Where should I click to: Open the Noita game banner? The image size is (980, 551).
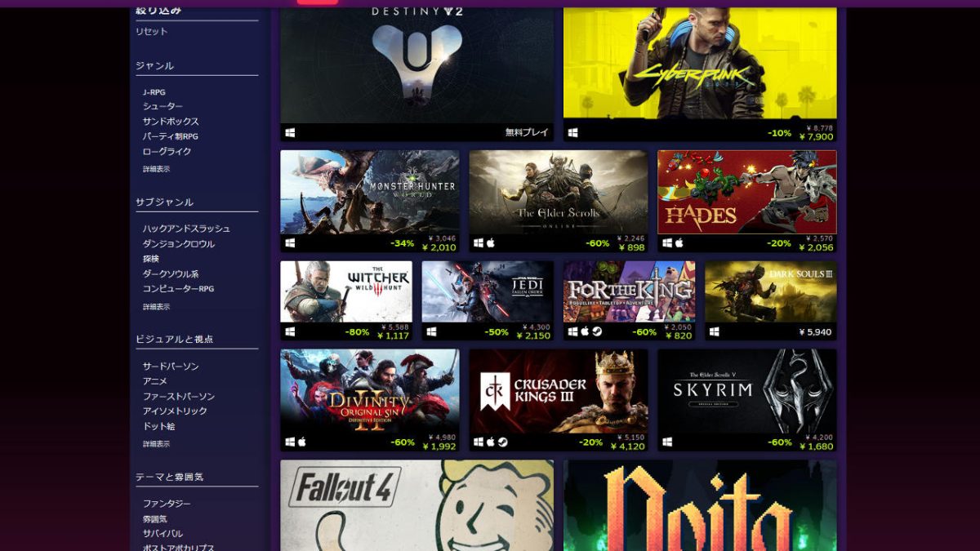point(700,505)
